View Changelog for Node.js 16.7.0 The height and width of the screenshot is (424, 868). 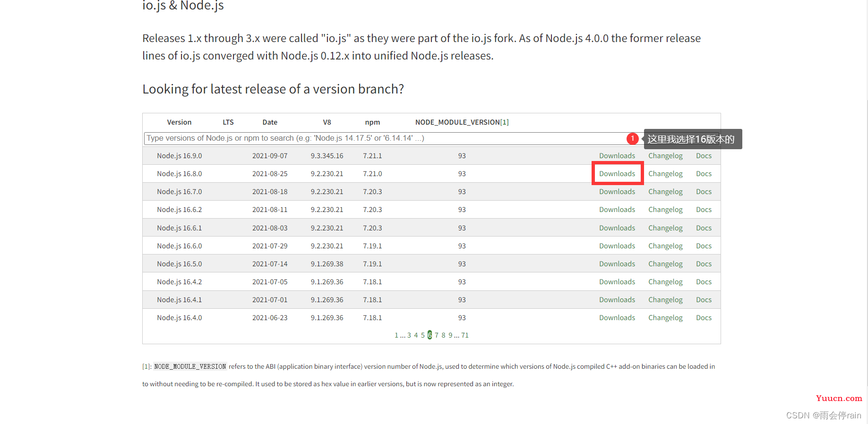(665, 192)
